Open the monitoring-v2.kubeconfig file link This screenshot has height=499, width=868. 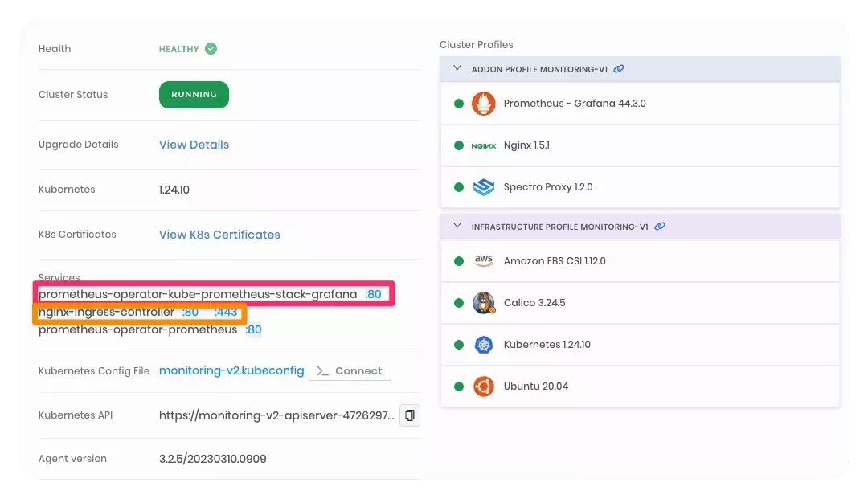pos(231,370)
